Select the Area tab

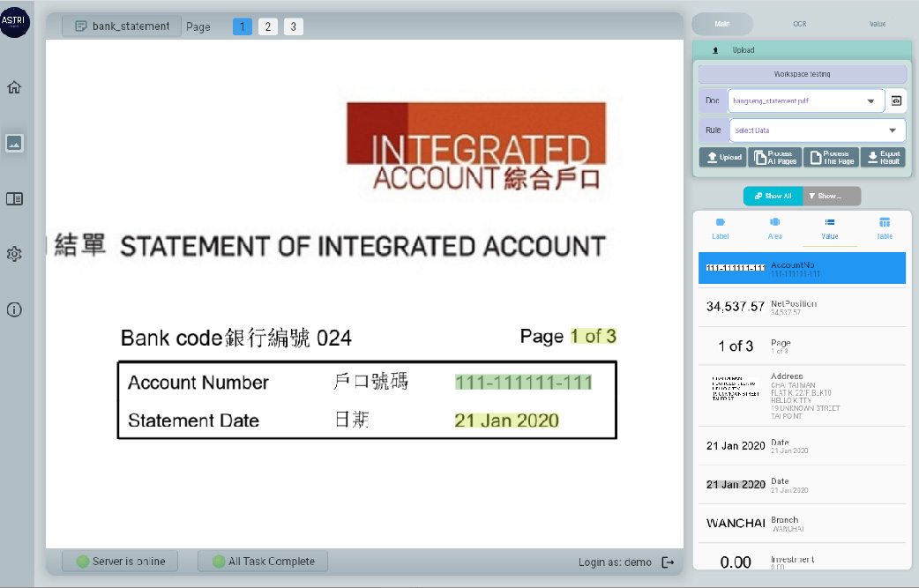[775, 228]
